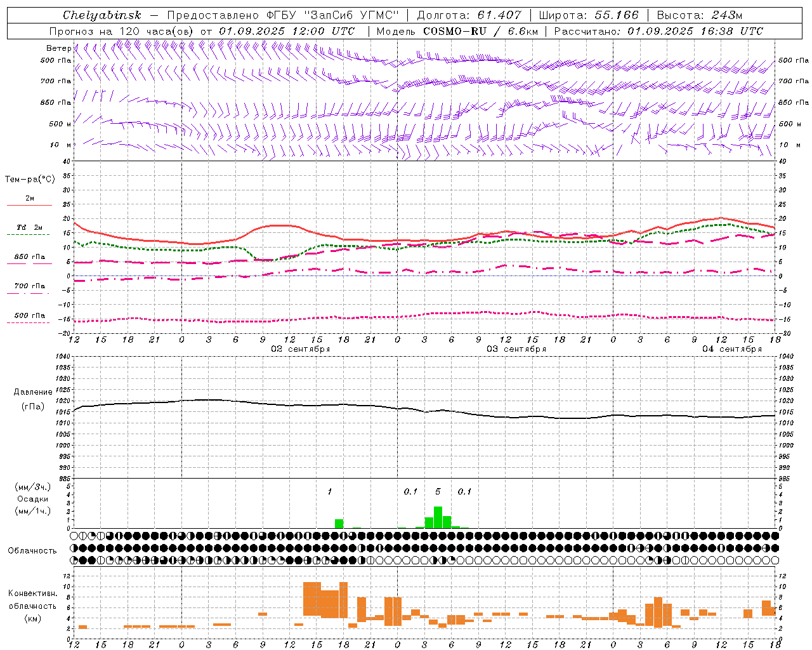
Task: Click the solid red line sample under 2м legend
Action: [29, 205]
